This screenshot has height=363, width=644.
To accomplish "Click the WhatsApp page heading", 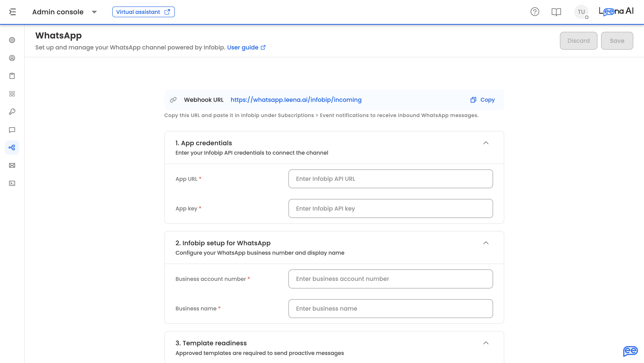I will (59, 36).
